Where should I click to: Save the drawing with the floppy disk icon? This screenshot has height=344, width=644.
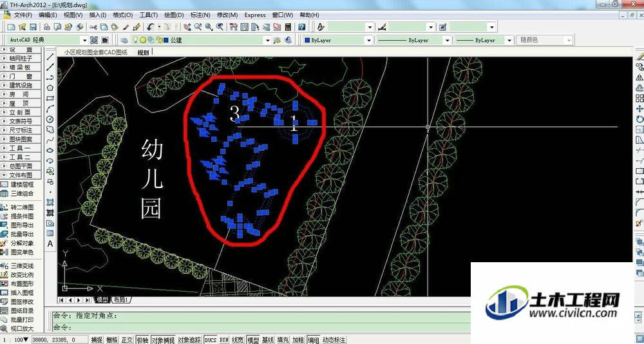(x=33, y=27)
